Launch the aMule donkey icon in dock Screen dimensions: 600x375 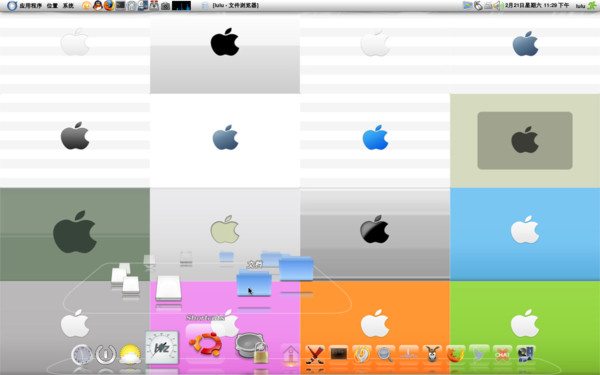(432, 354)
